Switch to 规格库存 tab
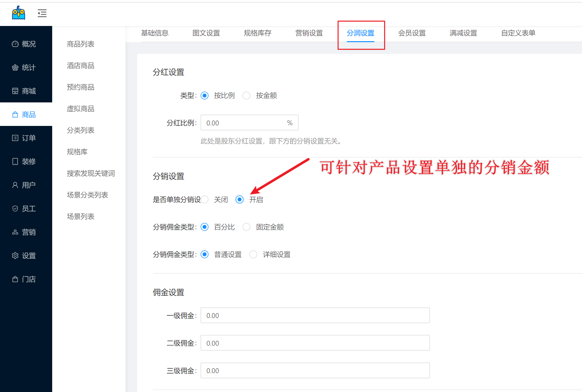Screen dimensions: 582x392 click(x=257, y=33)
